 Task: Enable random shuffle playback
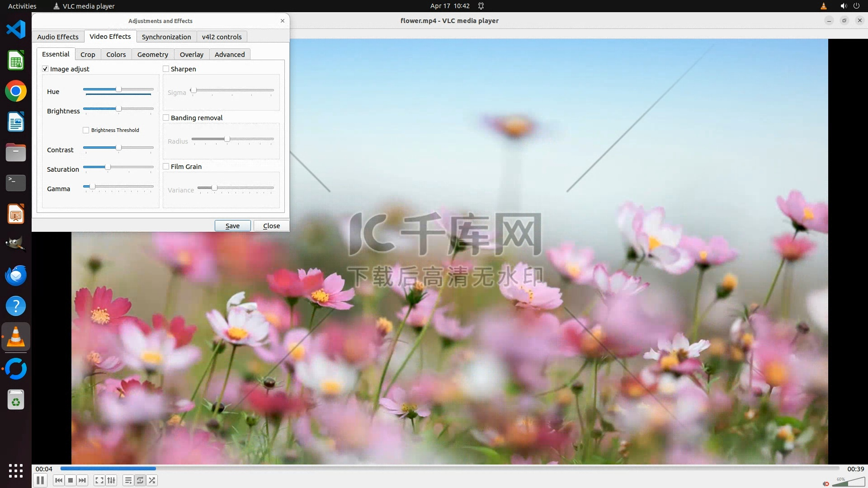tap(152, 480)
